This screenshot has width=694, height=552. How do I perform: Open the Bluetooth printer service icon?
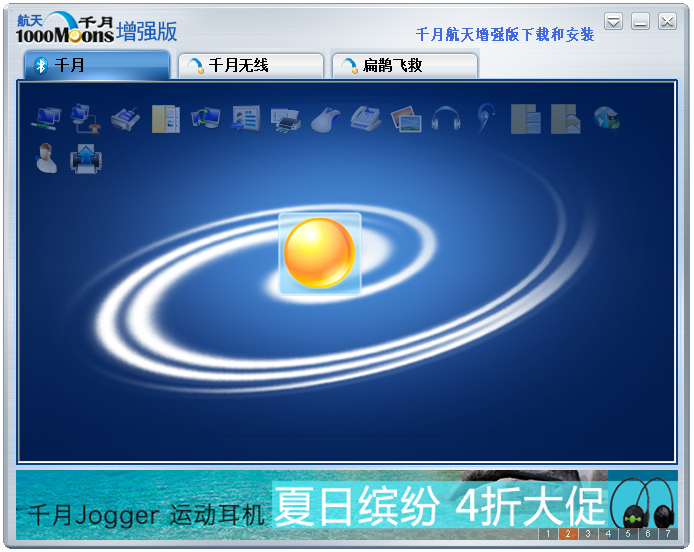[x=286, y=120]
